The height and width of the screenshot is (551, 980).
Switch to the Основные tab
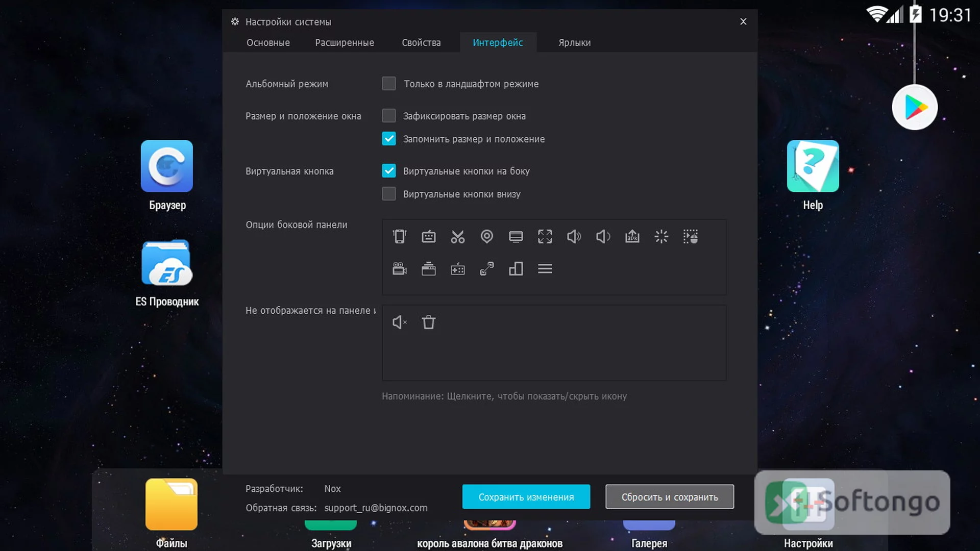point(268,43)
